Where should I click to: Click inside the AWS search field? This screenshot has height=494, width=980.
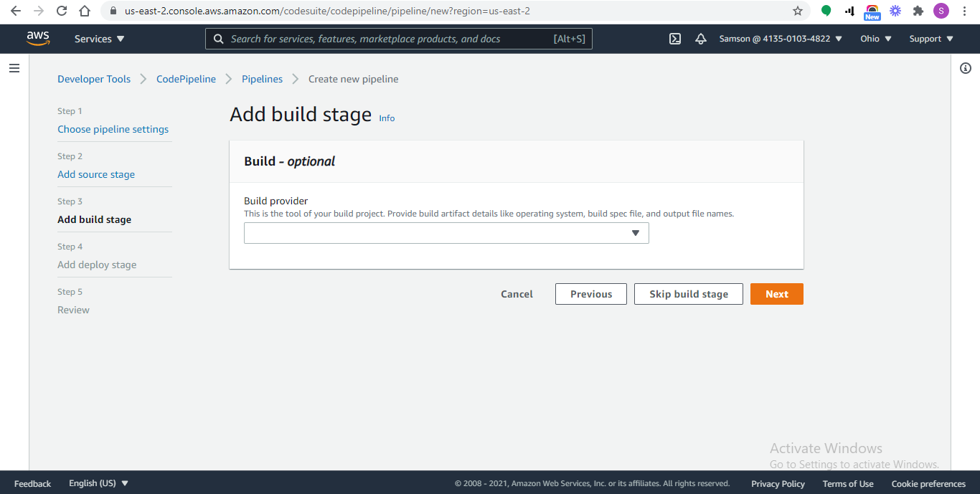tap(399, 38)
